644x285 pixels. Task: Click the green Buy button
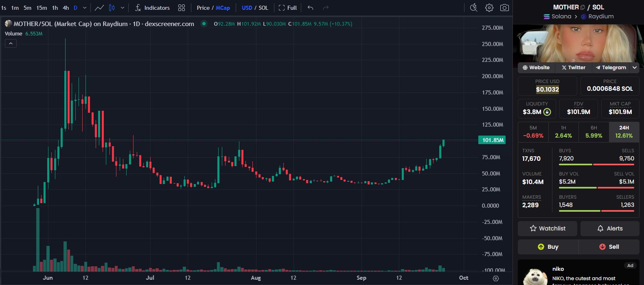click(548, 247)
